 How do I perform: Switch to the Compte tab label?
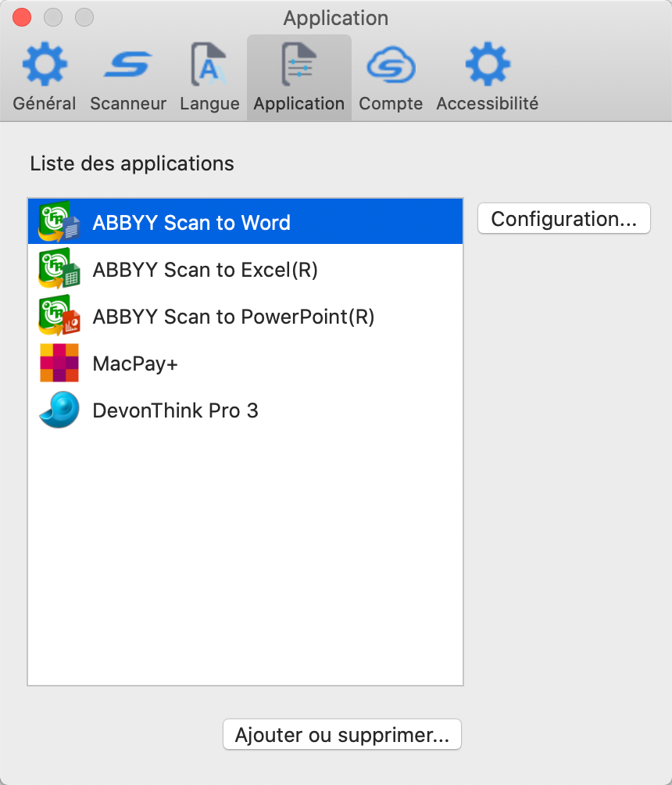[391, 104]
